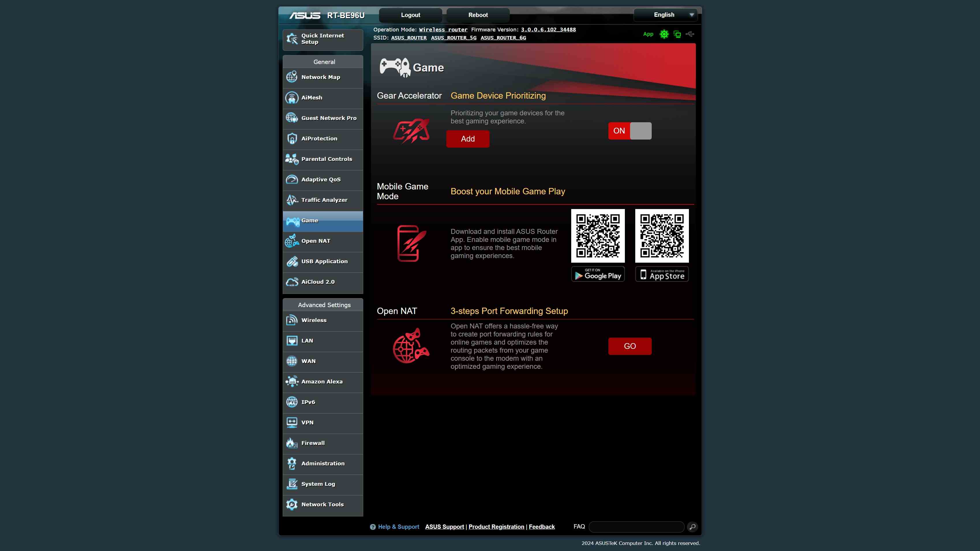Open the Advanced Settings expander section
Image resolution: width=980 pixels, height=551 pixels.
(323, 305)
